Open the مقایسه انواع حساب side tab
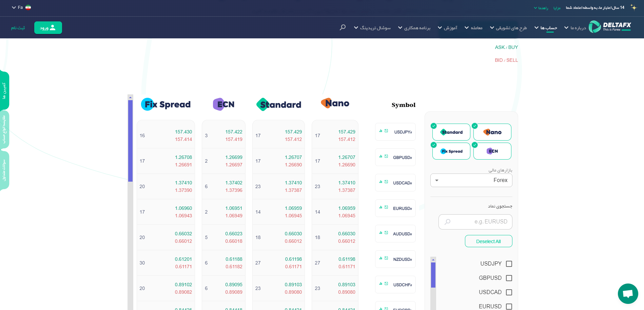This screenshot has width=644, height=310. coord(4,129)
